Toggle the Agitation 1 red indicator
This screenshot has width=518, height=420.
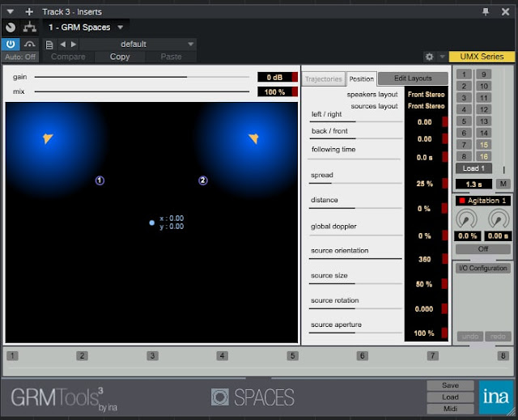click(x=462, y=201)
